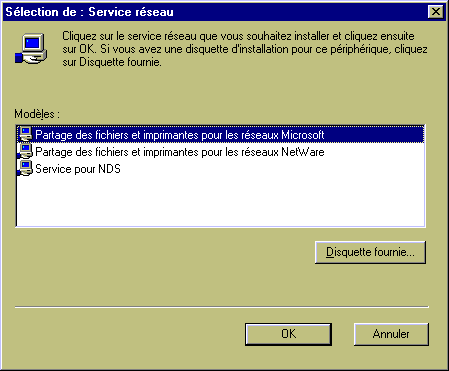The height and width of the screenshot is (371, 449).
Task: Open the Disquette fournie... dialog
Action: coord(370,252)
